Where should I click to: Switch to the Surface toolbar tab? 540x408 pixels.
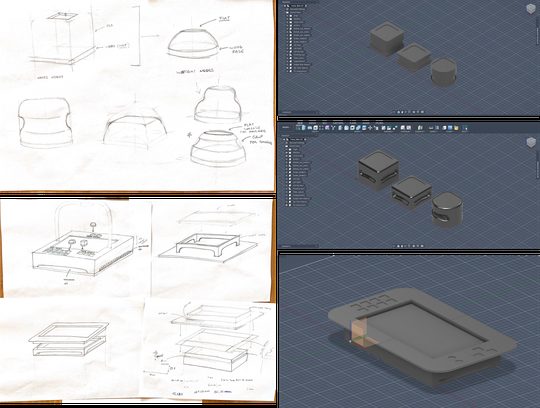point(312,123)
